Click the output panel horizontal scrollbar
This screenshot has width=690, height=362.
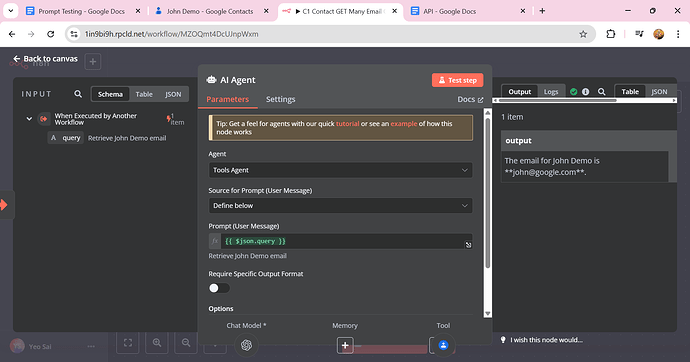(x=557, y=100)
